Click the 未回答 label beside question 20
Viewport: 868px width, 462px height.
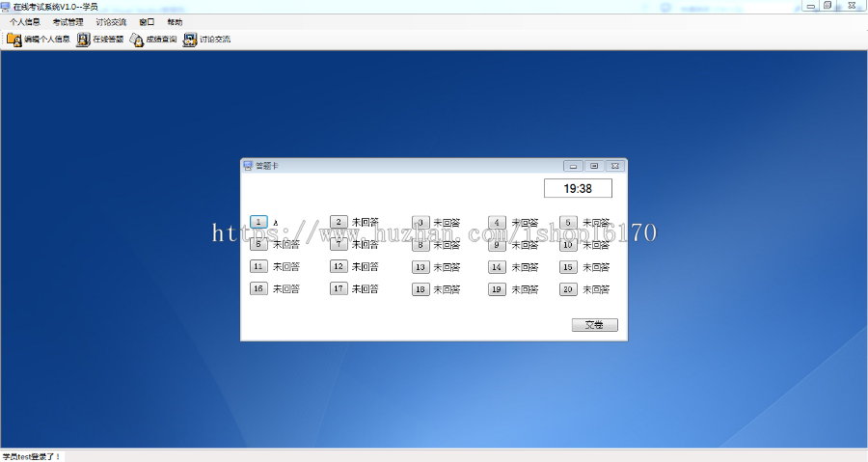pyautogui.click(x=596, y=289)
